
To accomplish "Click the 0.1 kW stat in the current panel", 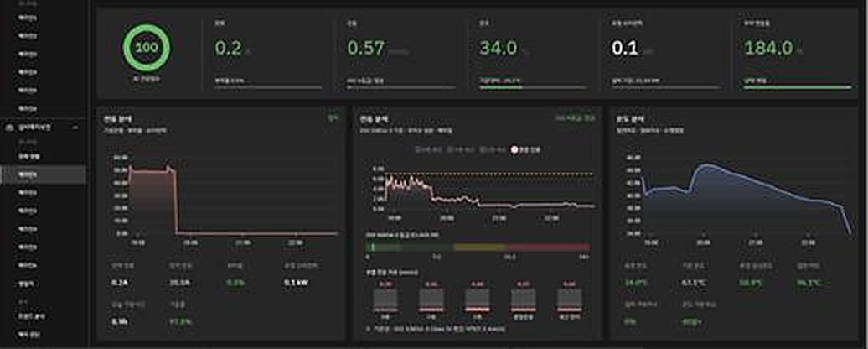I will 296,283.
